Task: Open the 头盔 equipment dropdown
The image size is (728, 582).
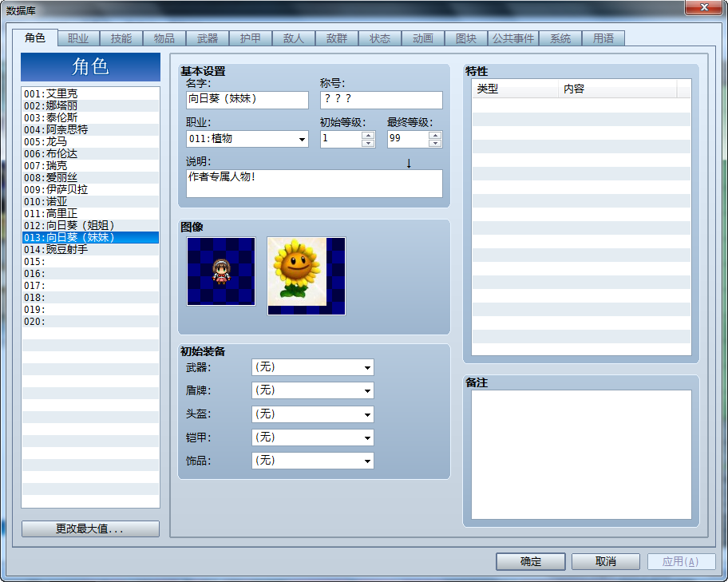Action: [x=313, y=414]
